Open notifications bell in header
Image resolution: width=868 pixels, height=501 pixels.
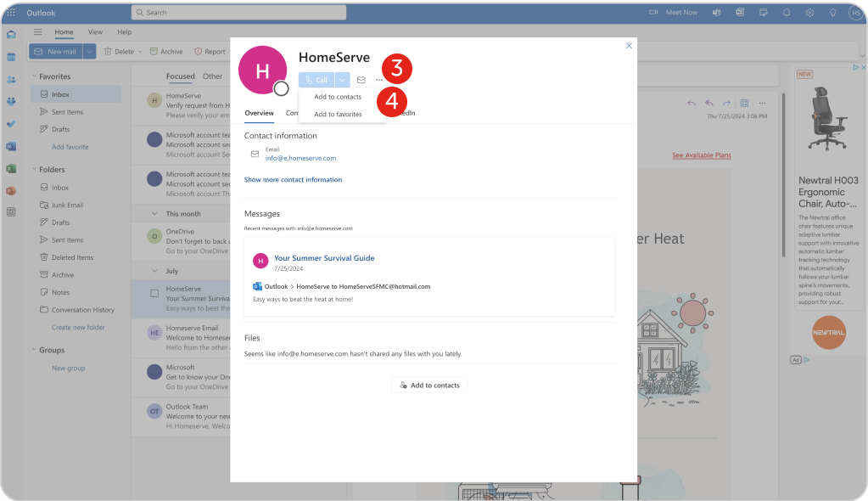click(x=786, y=12)
